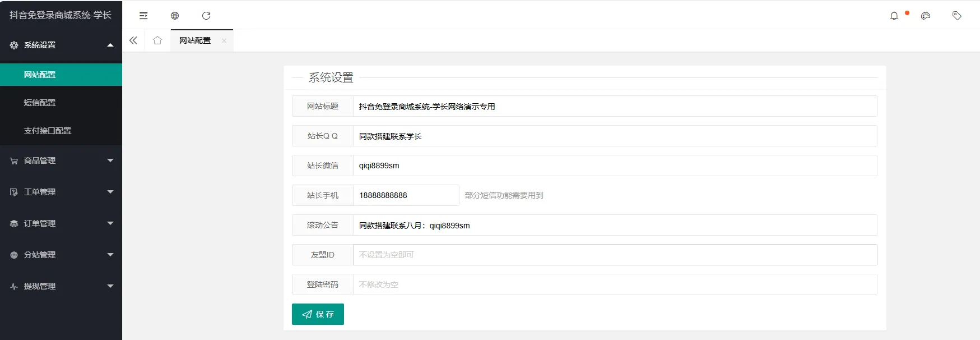Click the 友盟ID label
Screen dimensions: 980x340
click(323, 255)
